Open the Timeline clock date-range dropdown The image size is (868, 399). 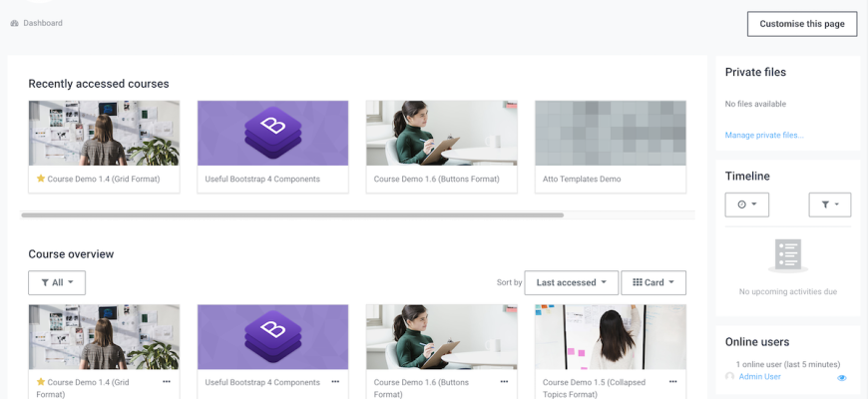(x=746, y=204)
